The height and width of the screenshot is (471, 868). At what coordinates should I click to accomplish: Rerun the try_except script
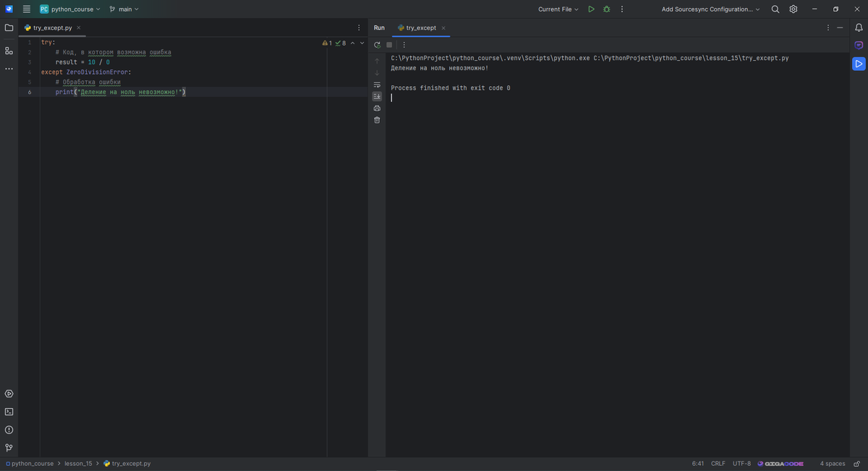click(377, 45)
